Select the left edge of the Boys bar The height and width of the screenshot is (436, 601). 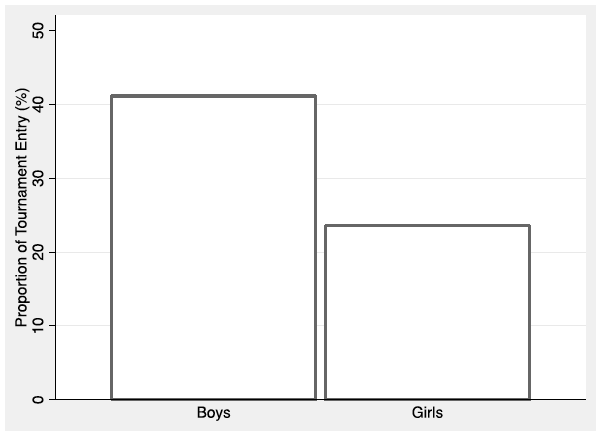coord(112,248)
